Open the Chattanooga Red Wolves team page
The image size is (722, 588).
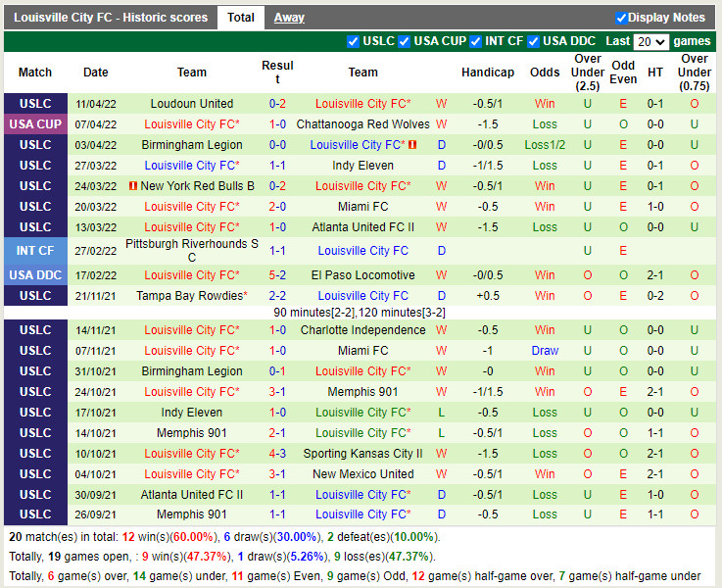[x=362, y=124]
